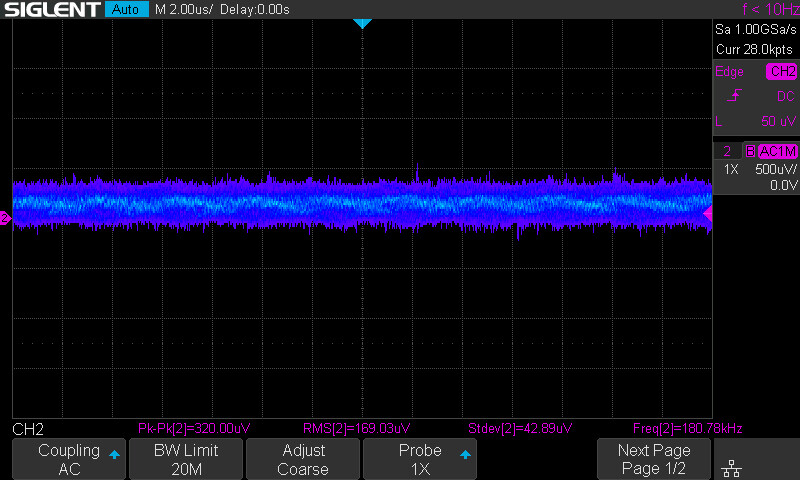Click the RMS[2]=169.03uV measurement
This screenshot has width=800, height=480.
356,428
